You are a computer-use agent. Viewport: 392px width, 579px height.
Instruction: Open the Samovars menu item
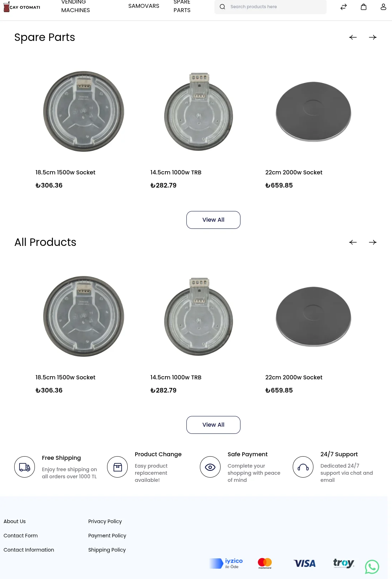pos(144,6)
